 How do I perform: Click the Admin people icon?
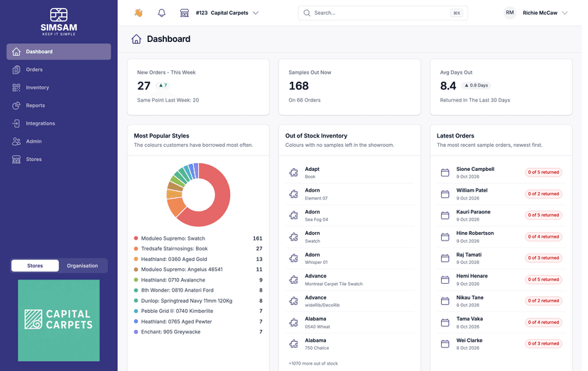(16, 141)
